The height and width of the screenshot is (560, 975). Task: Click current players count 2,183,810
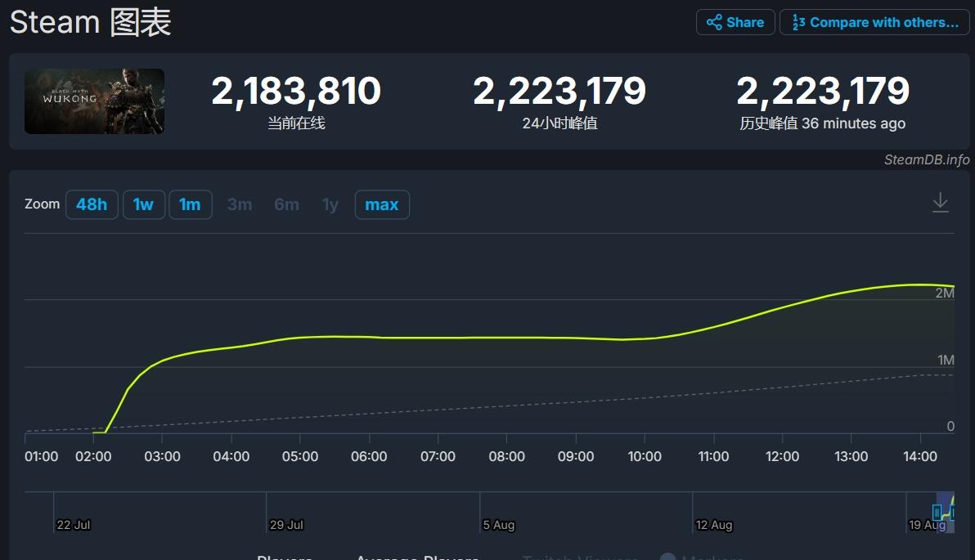296,91
